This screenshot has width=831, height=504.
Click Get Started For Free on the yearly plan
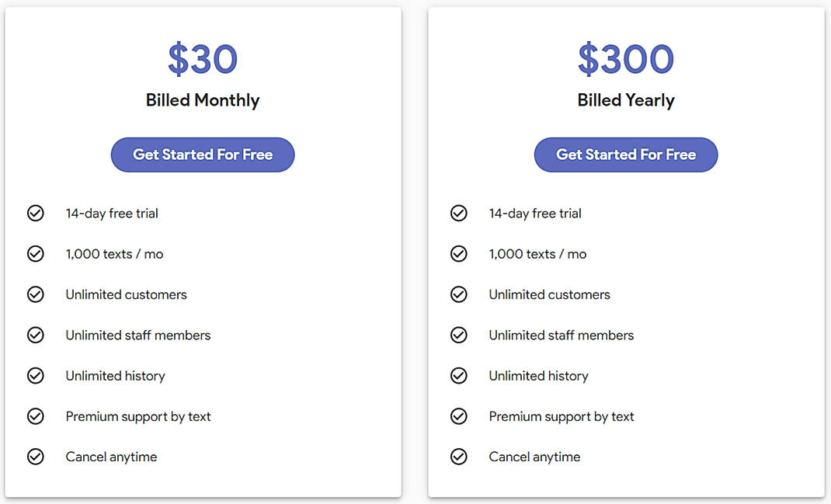click(x=625, y=155)
